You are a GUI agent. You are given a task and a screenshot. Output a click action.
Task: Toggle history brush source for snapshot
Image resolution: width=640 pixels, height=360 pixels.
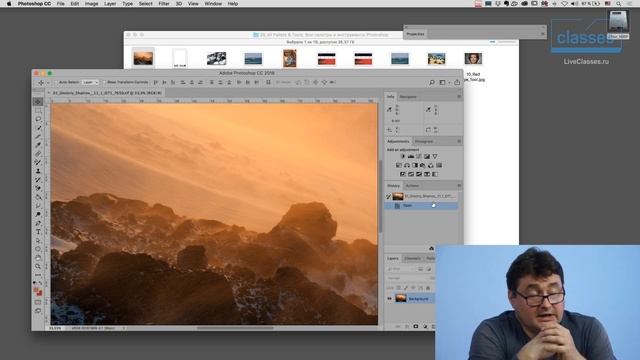click(x=389, y=196)
